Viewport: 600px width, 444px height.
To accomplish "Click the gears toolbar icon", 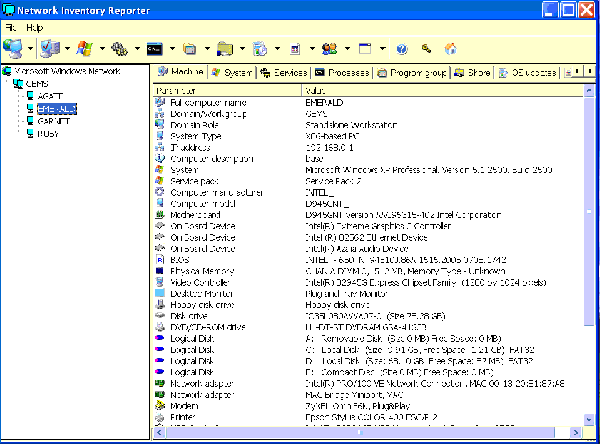I will tap(119, 47).
